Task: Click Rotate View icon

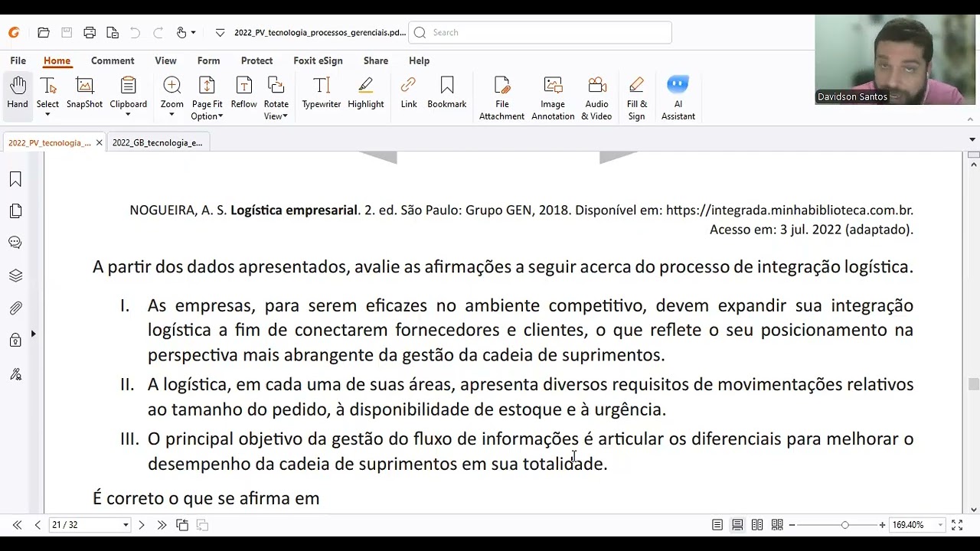Action: point(276,85)
